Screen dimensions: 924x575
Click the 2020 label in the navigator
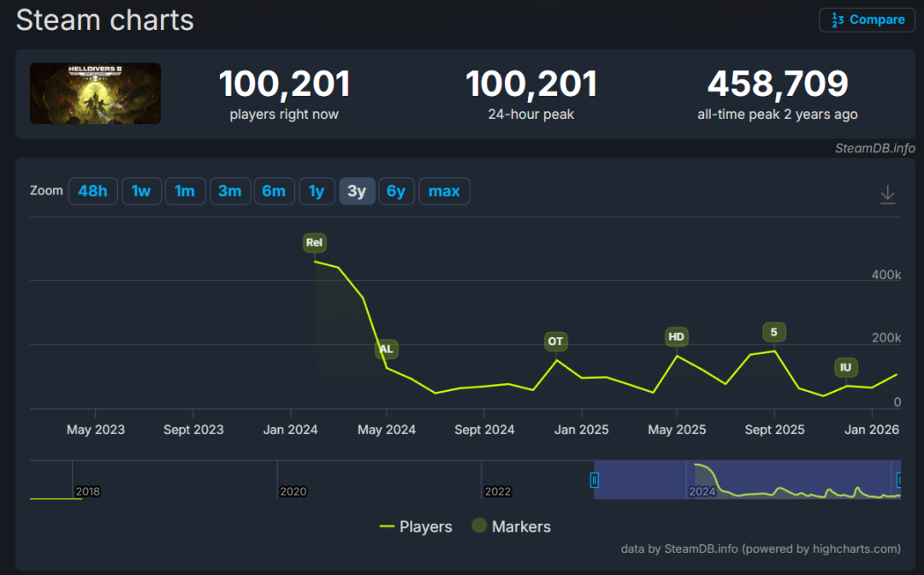[293, 491]
